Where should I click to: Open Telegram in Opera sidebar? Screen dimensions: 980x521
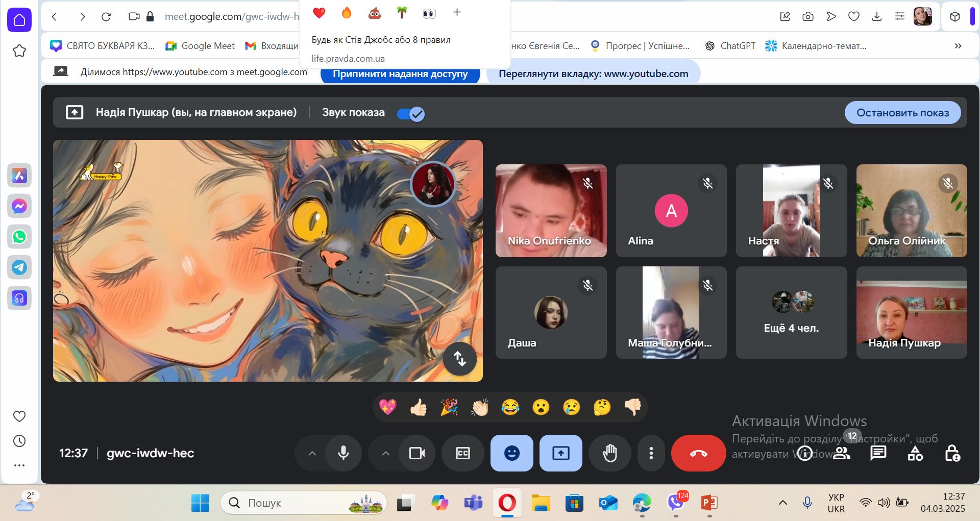pyautogui.click(x=19, y=267)
